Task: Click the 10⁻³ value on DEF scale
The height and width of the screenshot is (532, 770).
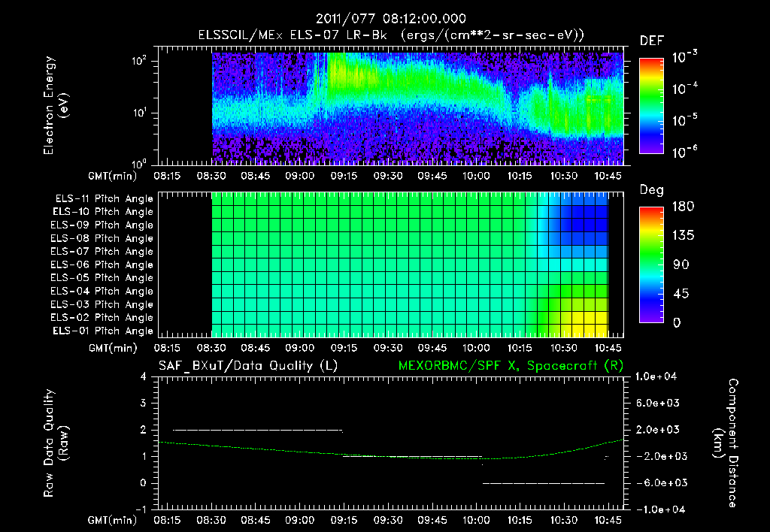Action: click(x=684, y=57)
